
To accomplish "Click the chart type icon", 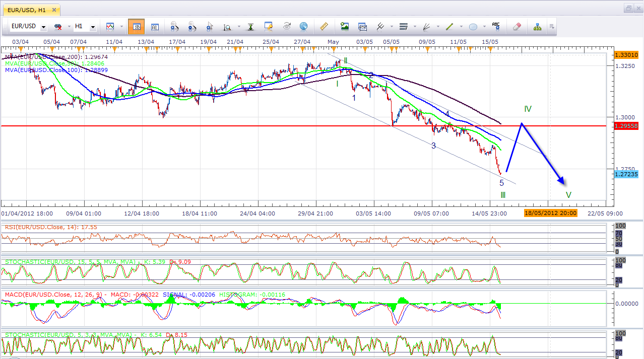I will point(110,26).
